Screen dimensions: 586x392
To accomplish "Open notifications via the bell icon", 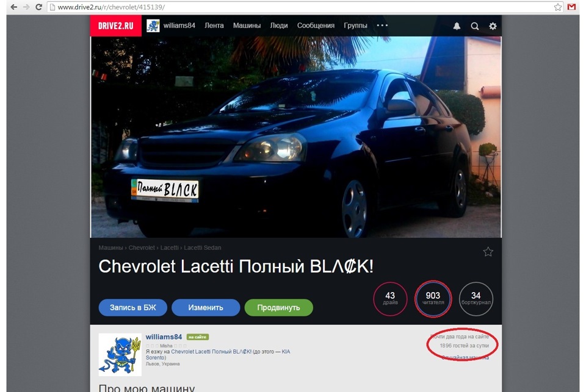I will (x=457, y=26).
